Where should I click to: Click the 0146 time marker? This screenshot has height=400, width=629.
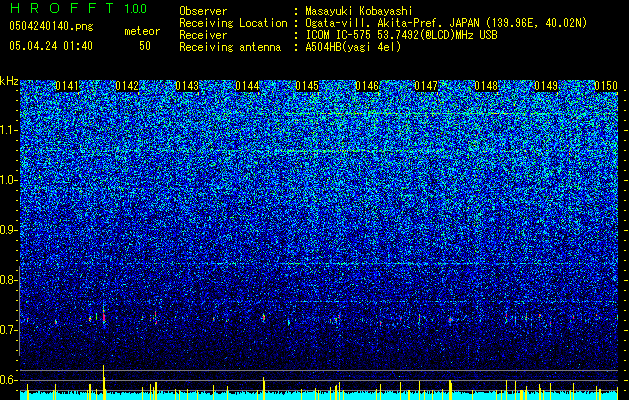(367, 86)
